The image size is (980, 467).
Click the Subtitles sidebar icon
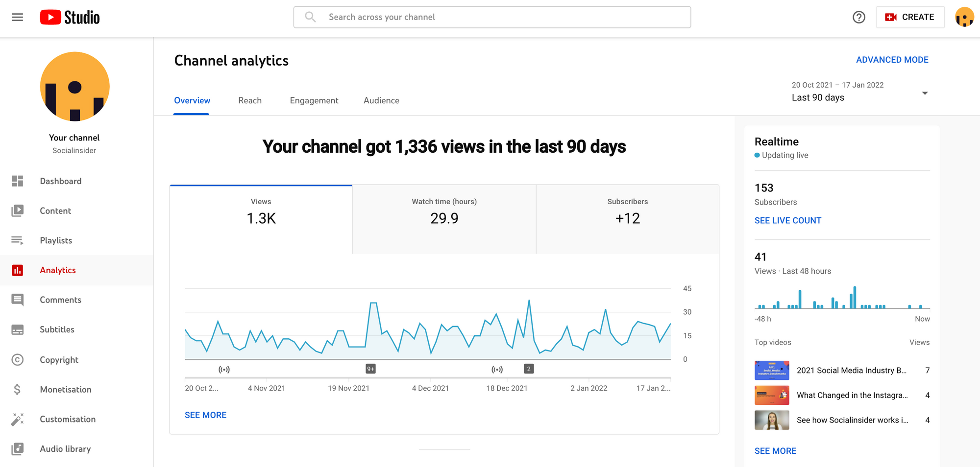tap(18, 329)
